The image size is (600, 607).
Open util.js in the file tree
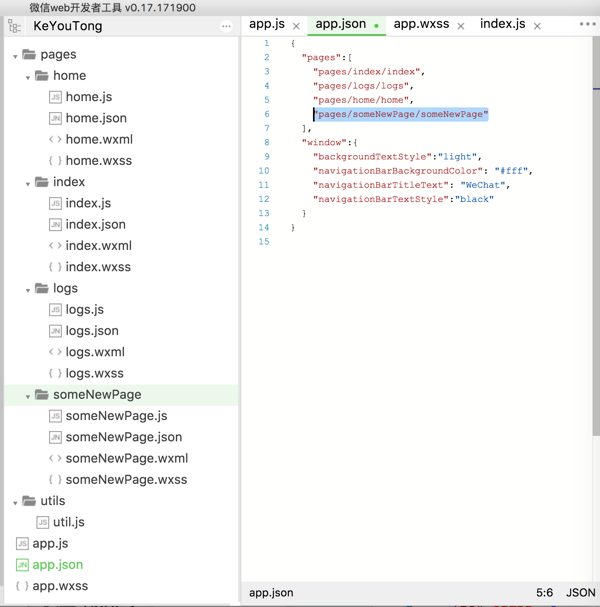pyautogui.click(x=69, y=522)
